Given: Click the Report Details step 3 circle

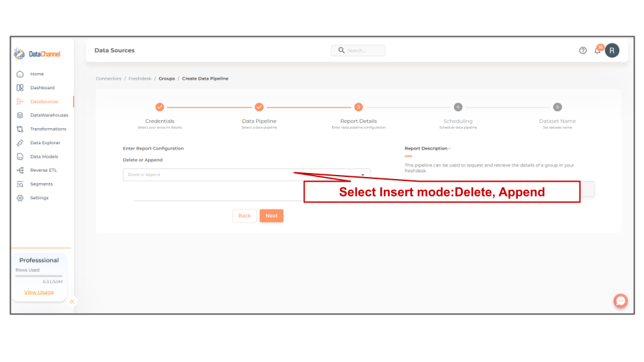Looking at the screenshot, I should (x=358, y=107).
